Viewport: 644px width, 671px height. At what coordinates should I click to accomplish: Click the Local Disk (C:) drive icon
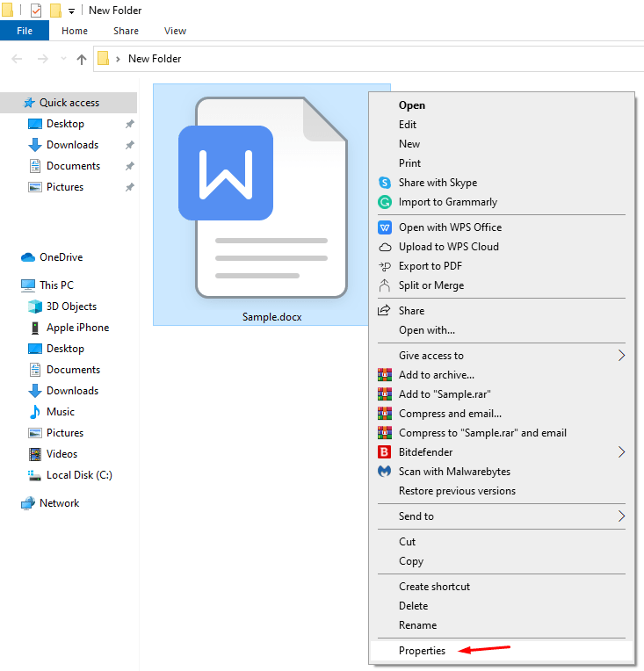34,475
